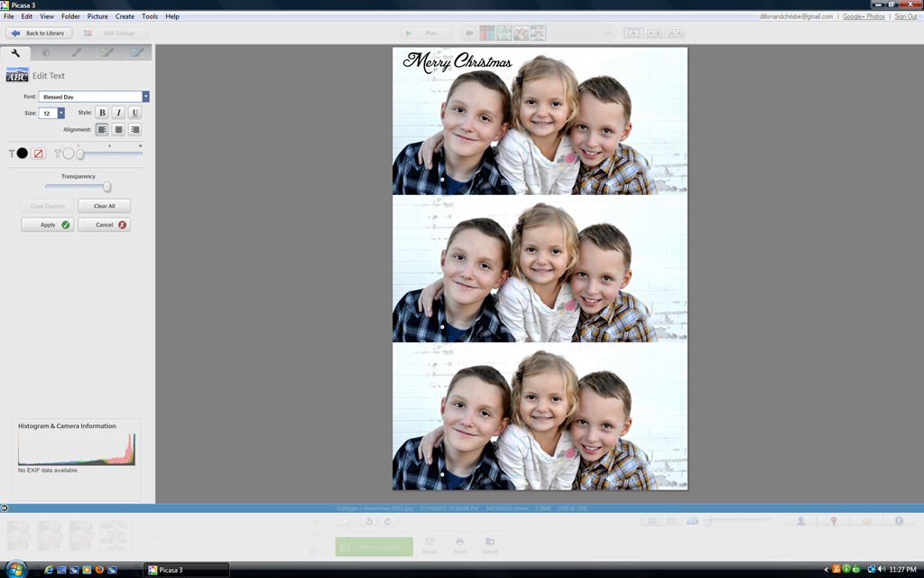Apply the text changes
This screenshot has height=578, width=924.
tap(48, 225)
